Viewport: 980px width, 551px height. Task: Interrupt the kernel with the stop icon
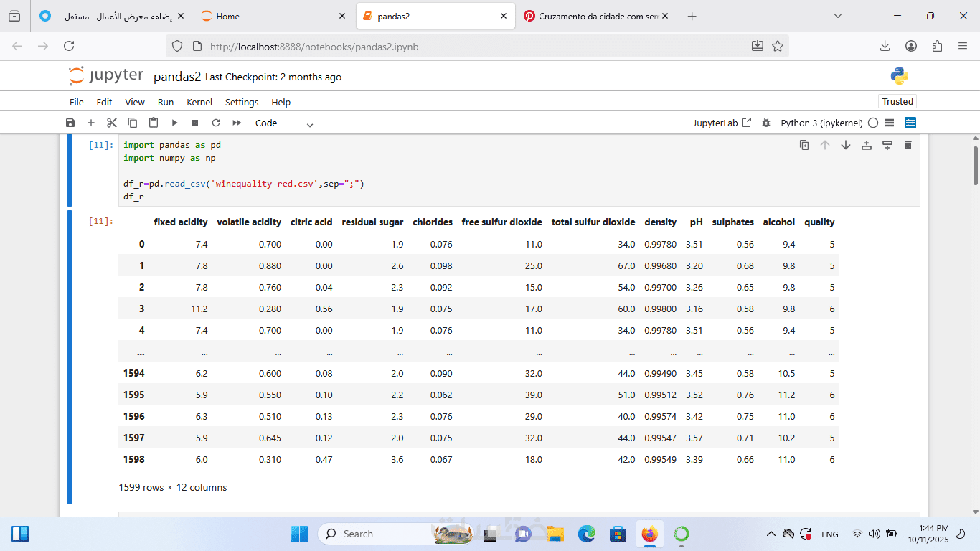point(195,123)
